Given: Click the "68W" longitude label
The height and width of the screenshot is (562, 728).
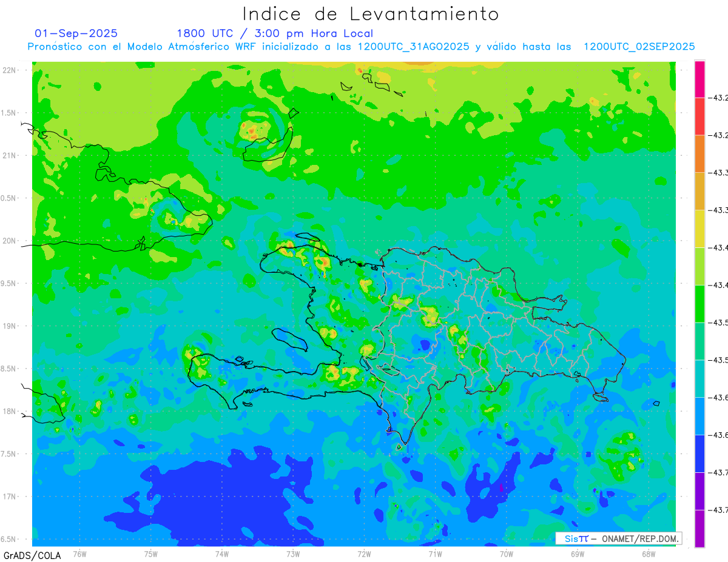Looking at the screenshot, I should click(649, 554).
